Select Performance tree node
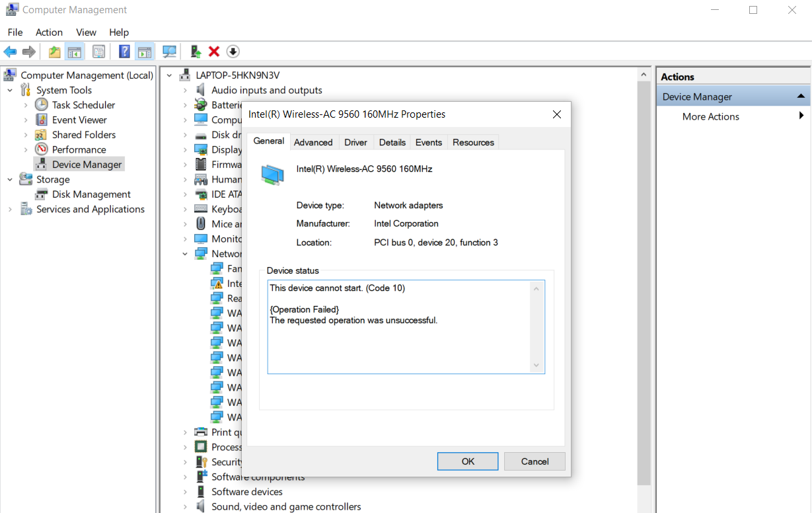Viewport: 812px width, 513px height. tap(79, 149)
